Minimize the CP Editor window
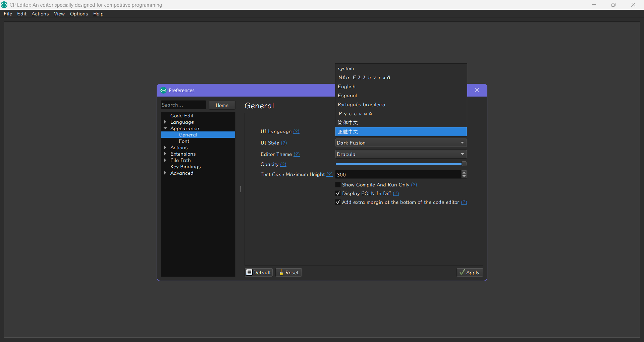 (x=594, y=5)
